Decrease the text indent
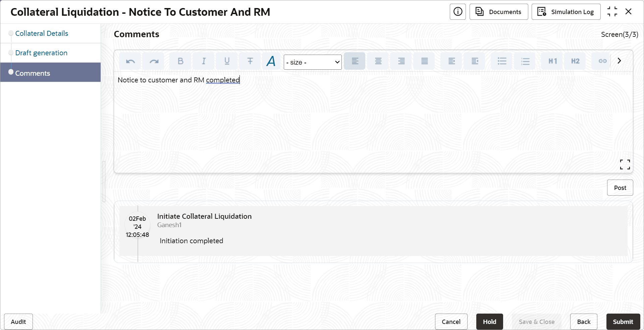This screenshot has width=644, height=330. pos(475,61)
